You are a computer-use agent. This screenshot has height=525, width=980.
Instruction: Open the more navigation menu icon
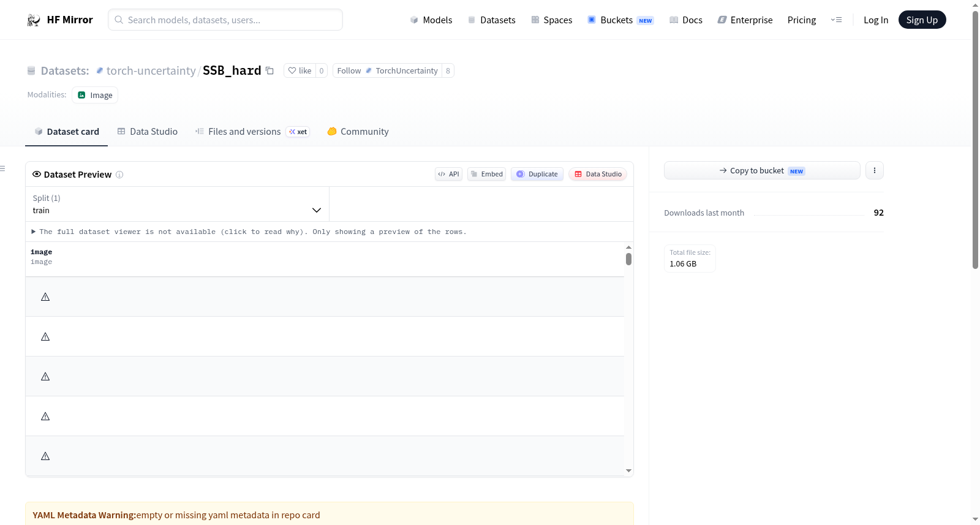(836, 20)
